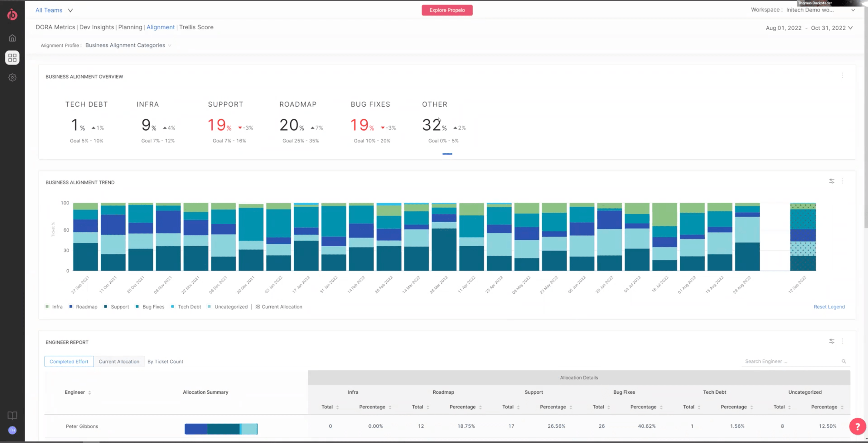Select the dashboards grid icon in sidebar
Image resolution: width=868 pixels, height=443 pixels.
[x=12, y=57]
